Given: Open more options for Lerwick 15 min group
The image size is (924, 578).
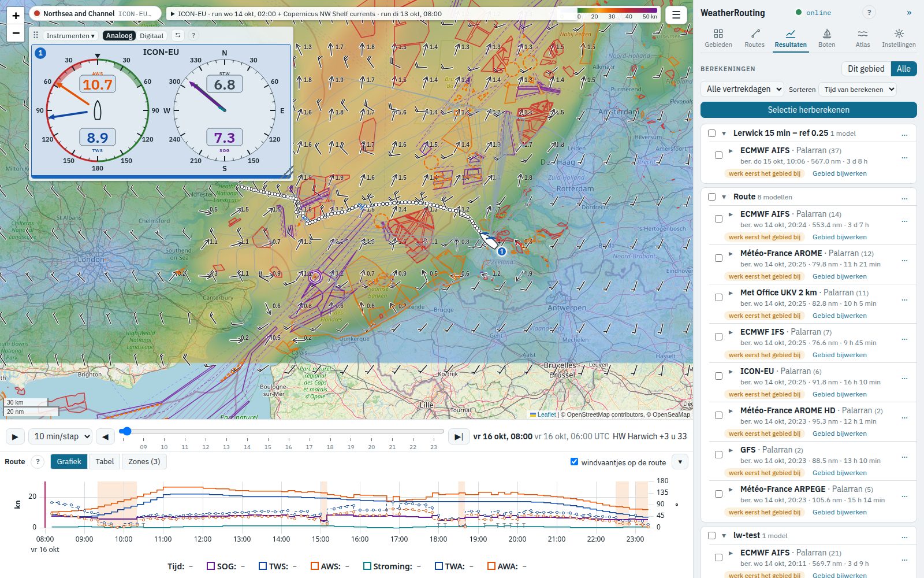Looking at the screenshot, I should 904,134.
